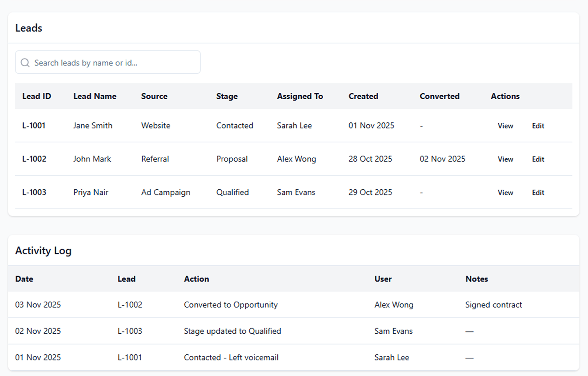The height and width of the screenshot is (376, 588).
Task: Click the Lead Name column header
Action: coord(95,96)
